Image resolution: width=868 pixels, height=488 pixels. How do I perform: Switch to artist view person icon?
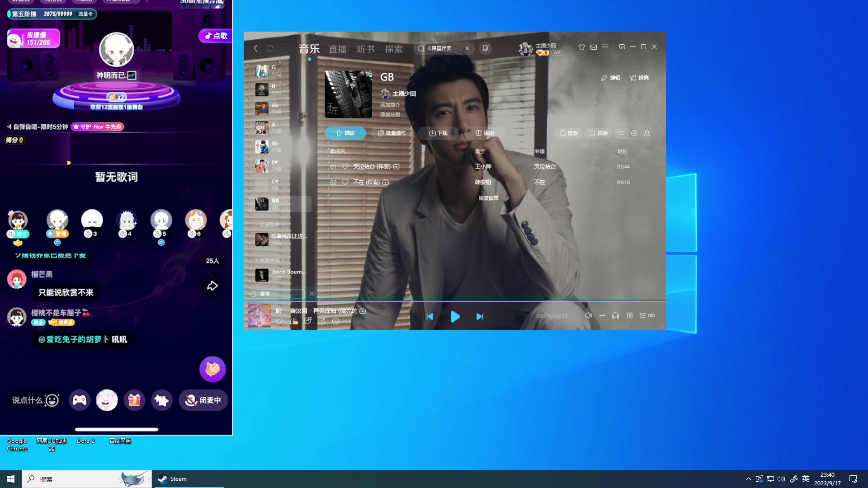[x=646, y=133]
